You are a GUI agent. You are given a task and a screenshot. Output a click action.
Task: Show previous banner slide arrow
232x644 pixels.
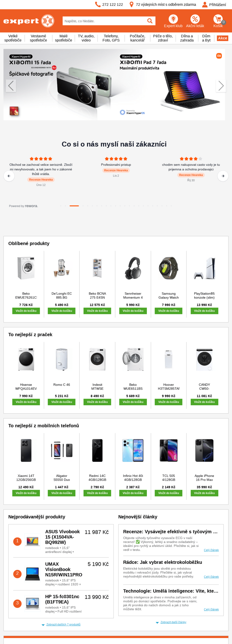(x=11, y=86)
